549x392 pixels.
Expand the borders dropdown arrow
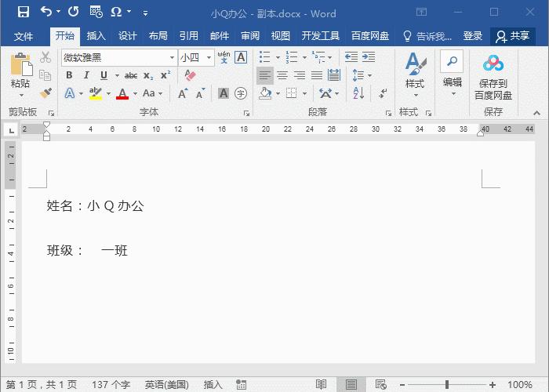pos(304,93)
